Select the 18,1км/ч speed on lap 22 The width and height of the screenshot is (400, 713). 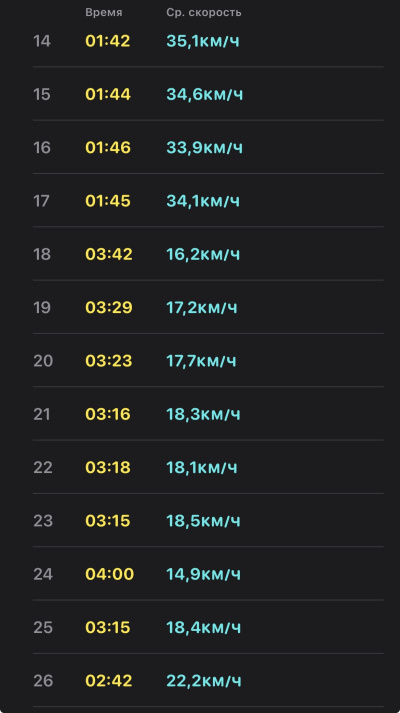[202, 467]
